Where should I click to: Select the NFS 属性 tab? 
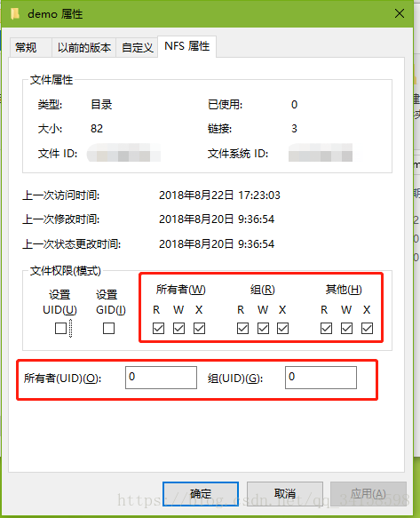tap(186, 46)
